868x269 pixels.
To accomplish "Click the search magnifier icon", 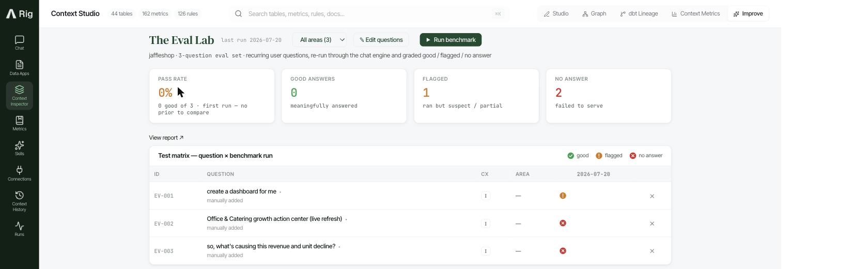I will click(x=238, y=13).
